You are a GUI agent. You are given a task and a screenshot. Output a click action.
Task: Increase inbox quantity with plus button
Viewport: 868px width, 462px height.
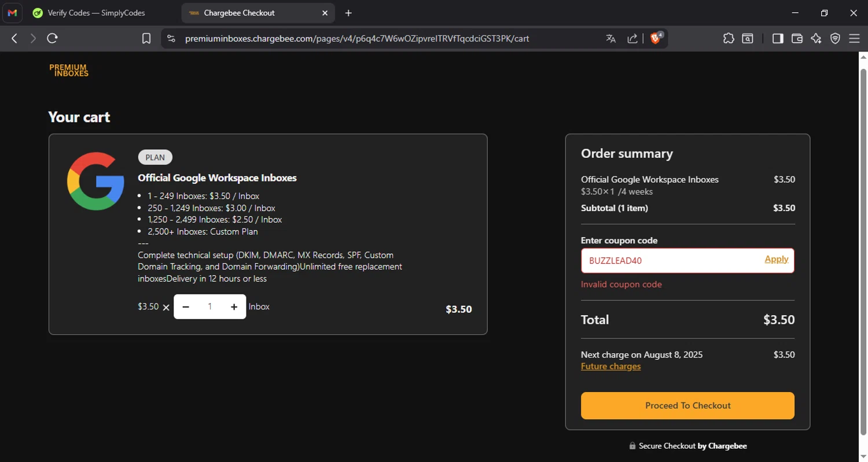tap(234, 306)
